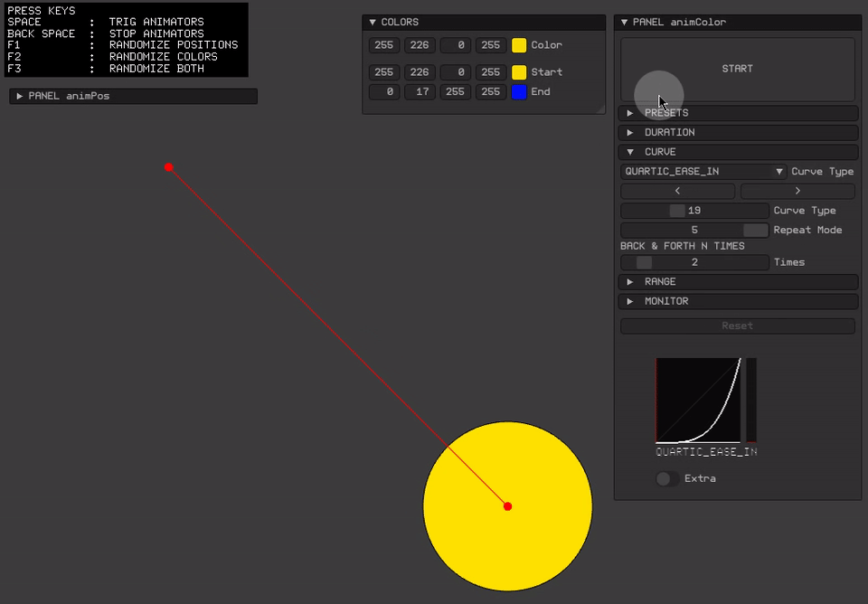Click the Repeat Mode slider showing 5

click(x=694, y=230)
